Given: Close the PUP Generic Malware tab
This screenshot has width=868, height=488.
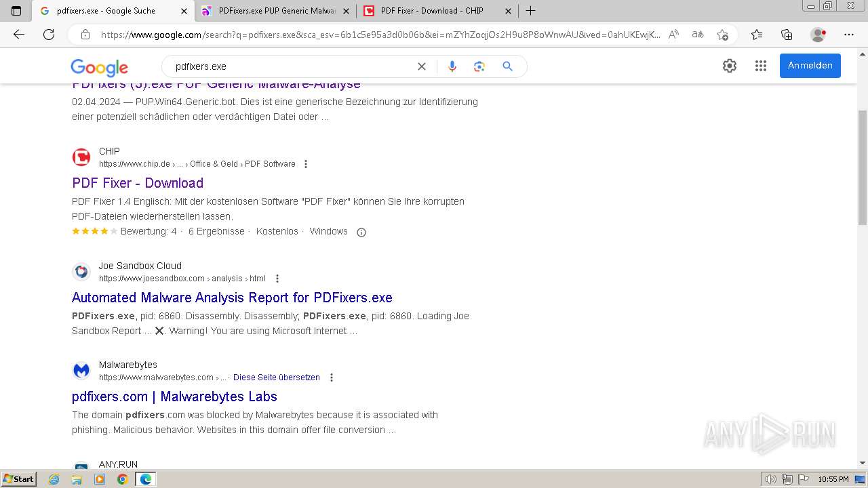Looking at the screenshot, I should tap(346, 11).
